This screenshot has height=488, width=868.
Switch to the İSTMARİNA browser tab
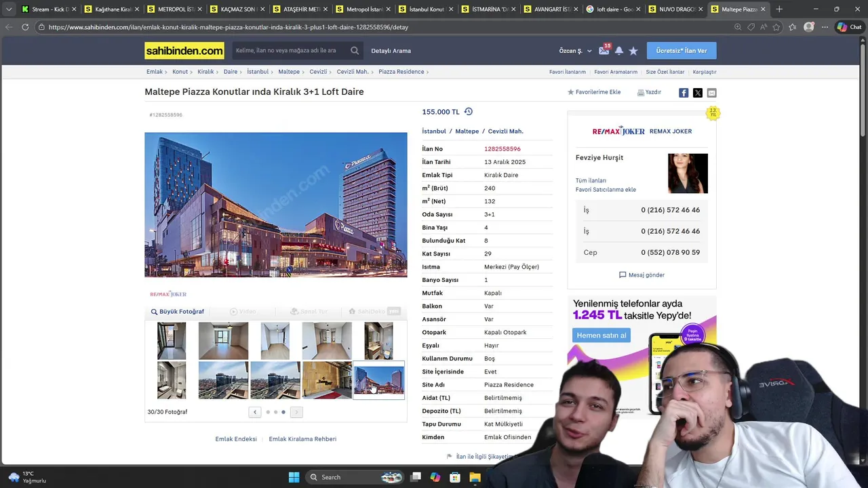pyautogui.click(x=488, y=9)
